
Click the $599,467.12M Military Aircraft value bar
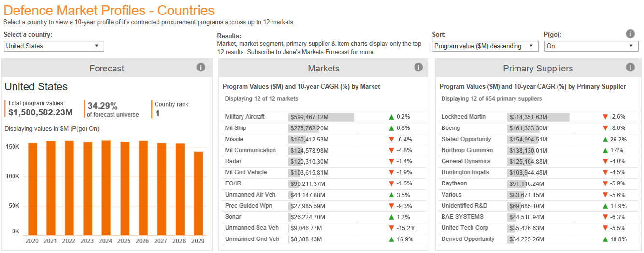coord(321,117)
